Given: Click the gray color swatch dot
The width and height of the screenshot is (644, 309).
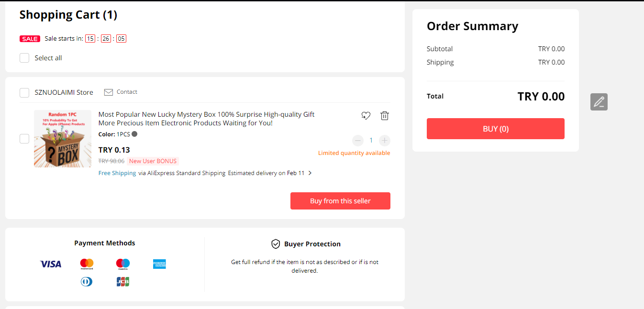Looking at the screenshot, I should coord(134,134).
